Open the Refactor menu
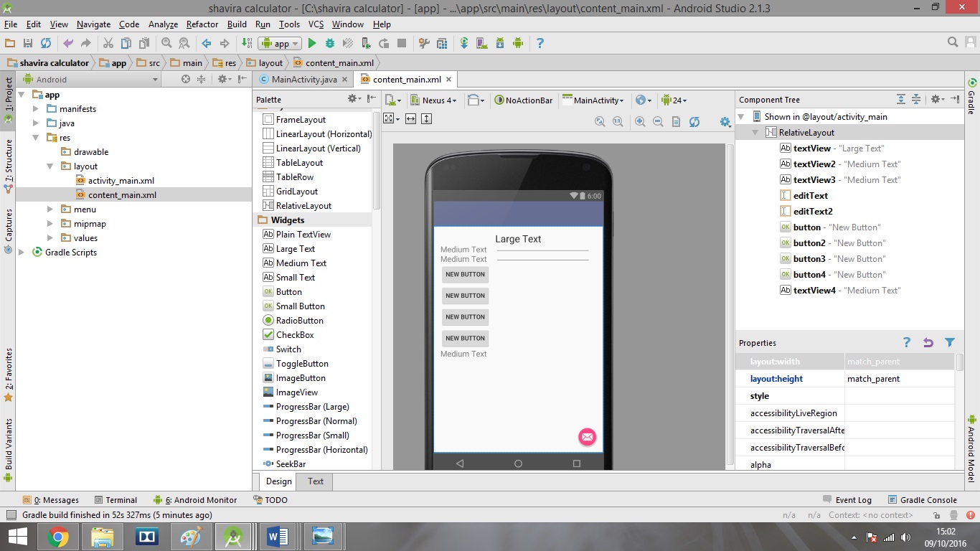The width and height of the screenshot is (980, 551). (202, 24)
